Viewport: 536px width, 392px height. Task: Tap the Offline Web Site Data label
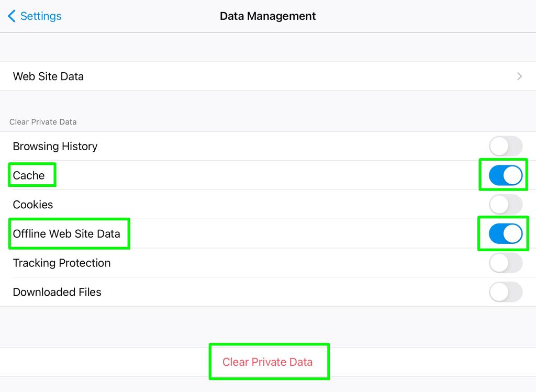pos(68,234)
